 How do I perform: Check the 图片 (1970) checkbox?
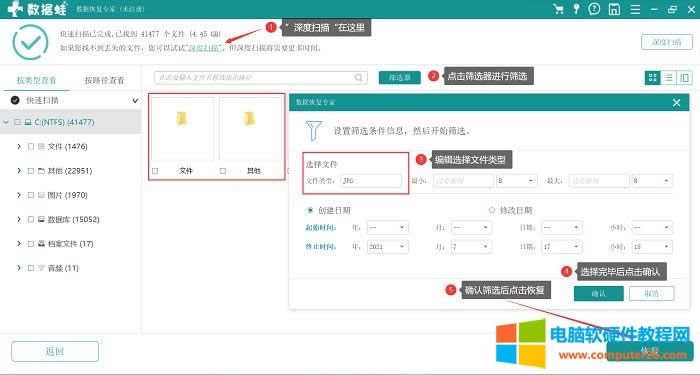point(31,195)
